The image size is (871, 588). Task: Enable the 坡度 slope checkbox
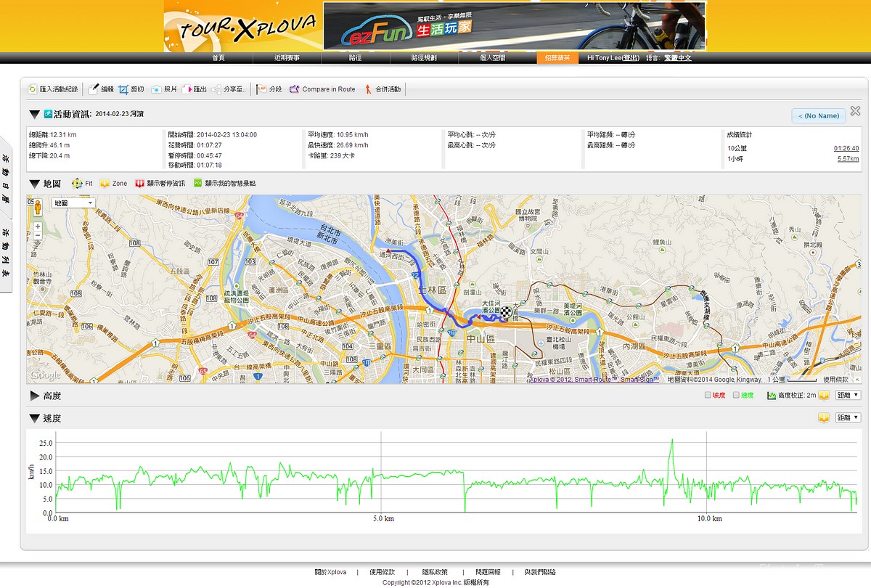click(708, 396)
